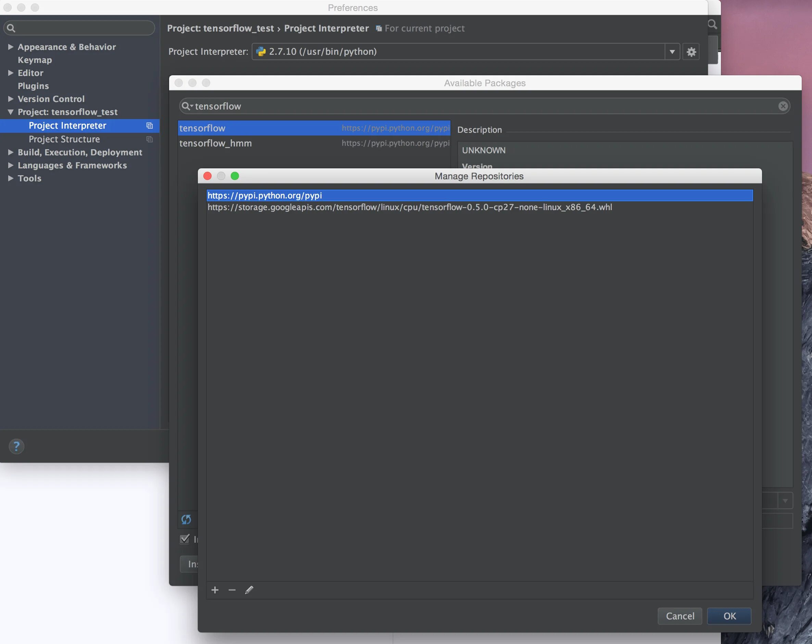Open the Project Structure settings page
The width and height of the screenshot is (812, 644).
(x=64, y=139)
